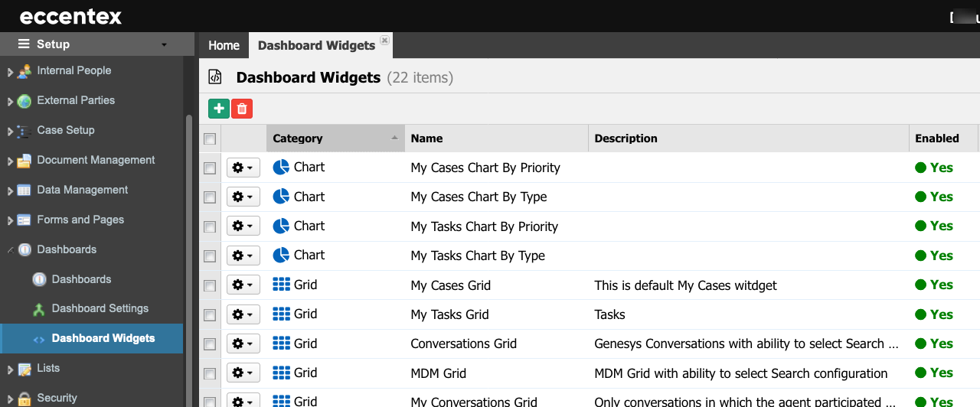Image resolution: width=980 pixels, height=407 pixels.
Task: Expand the Internal People tree node arrow
Action: pyautogui.click(x=10, y=72)
